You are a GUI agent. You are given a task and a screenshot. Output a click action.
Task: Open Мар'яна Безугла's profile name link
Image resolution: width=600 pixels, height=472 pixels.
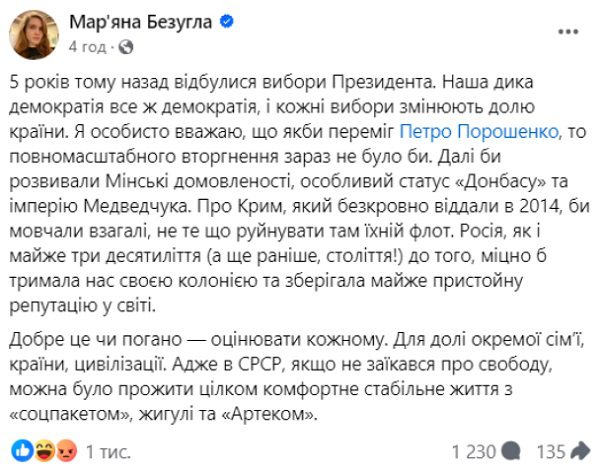point(140,22)
